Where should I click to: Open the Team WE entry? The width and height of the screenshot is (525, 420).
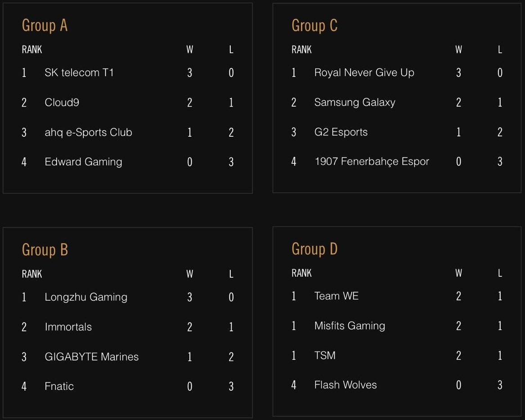point(337,296)
